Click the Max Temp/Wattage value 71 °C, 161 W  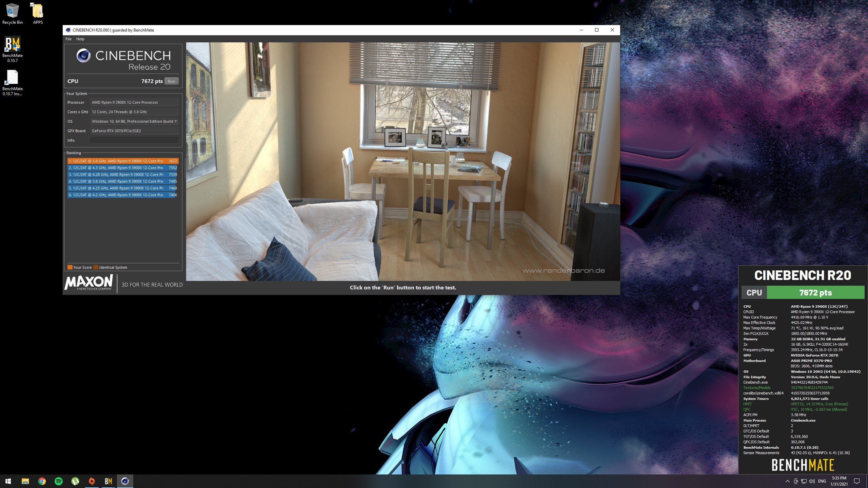pyautogui.click(x=817, y=328)
